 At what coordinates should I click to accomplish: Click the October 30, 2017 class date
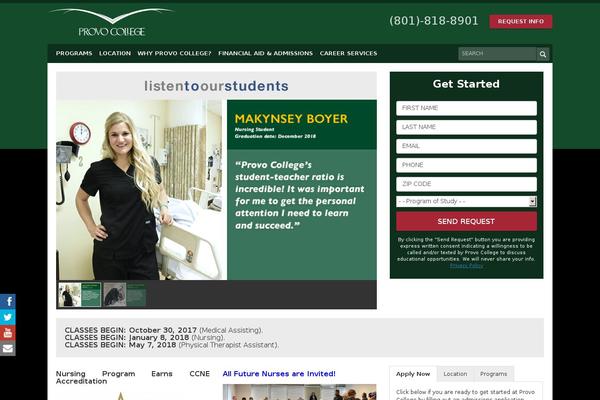tap(163, 330)
